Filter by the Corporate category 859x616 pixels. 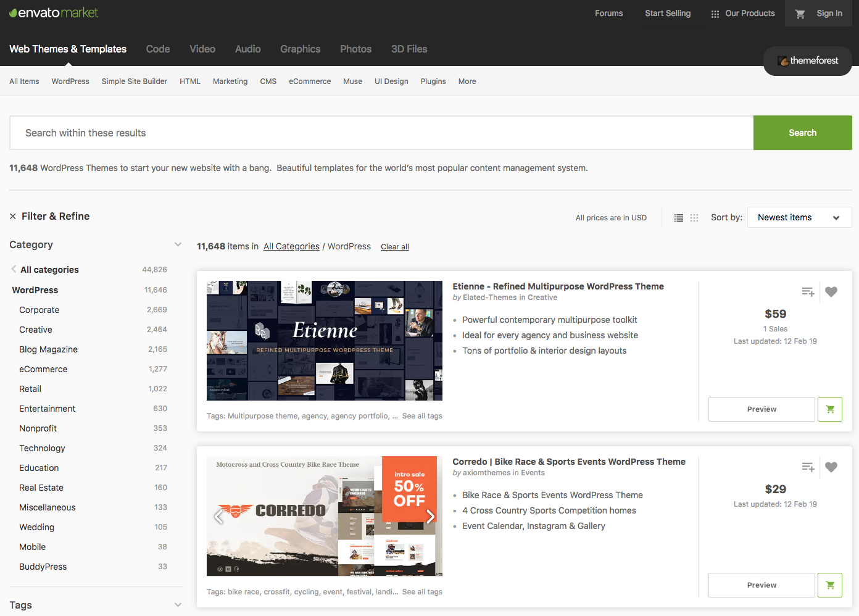(39, 310)
